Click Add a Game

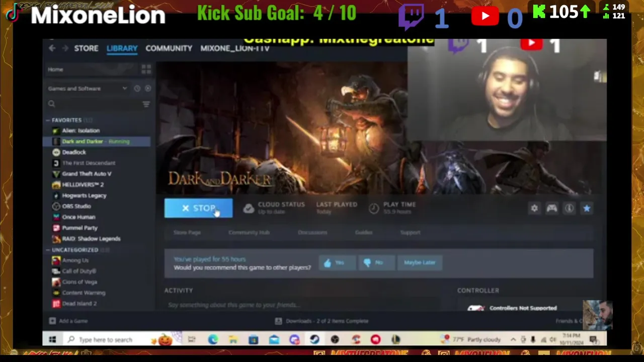point(68,321)
